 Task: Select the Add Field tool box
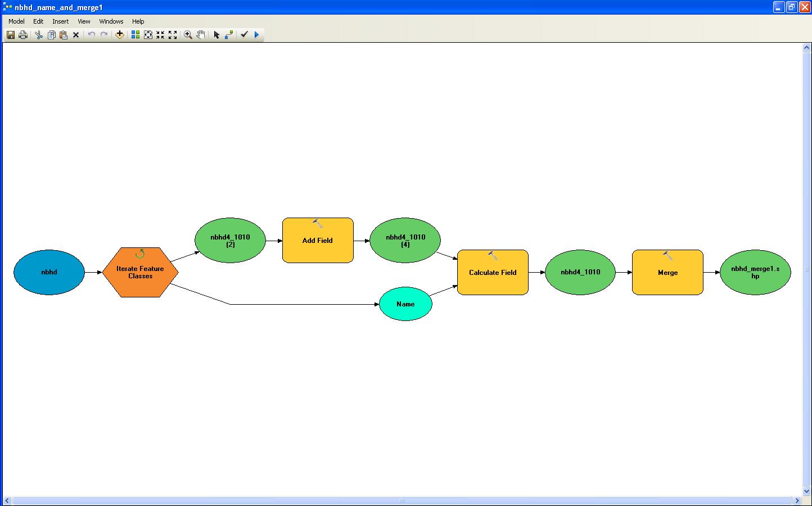click(318, 240)
